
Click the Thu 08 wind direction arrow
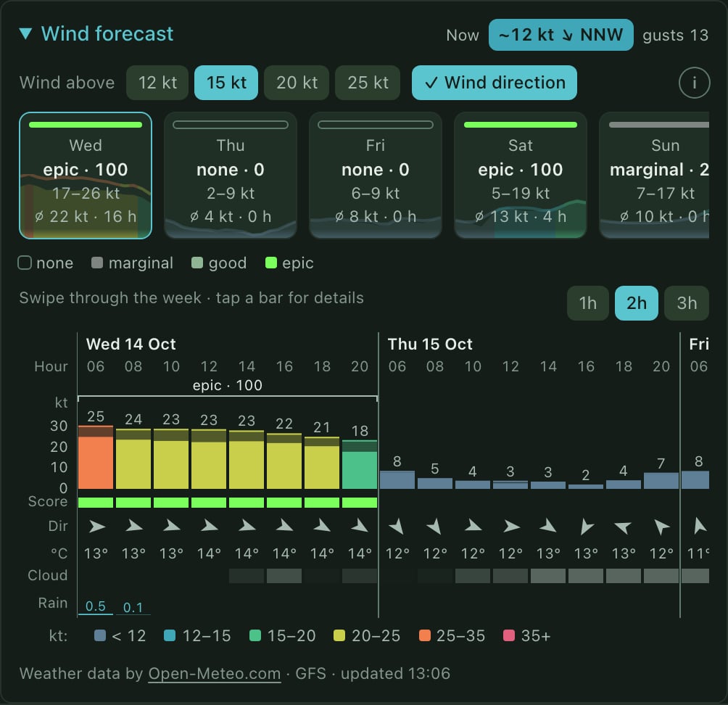(x=434, y=526)
